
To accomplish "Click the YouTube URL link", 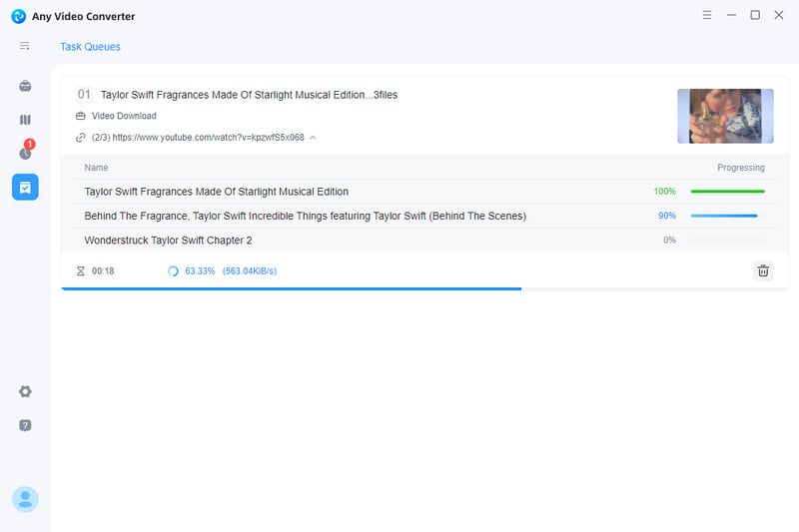I will pyautogui.click(x=208, y=138).
